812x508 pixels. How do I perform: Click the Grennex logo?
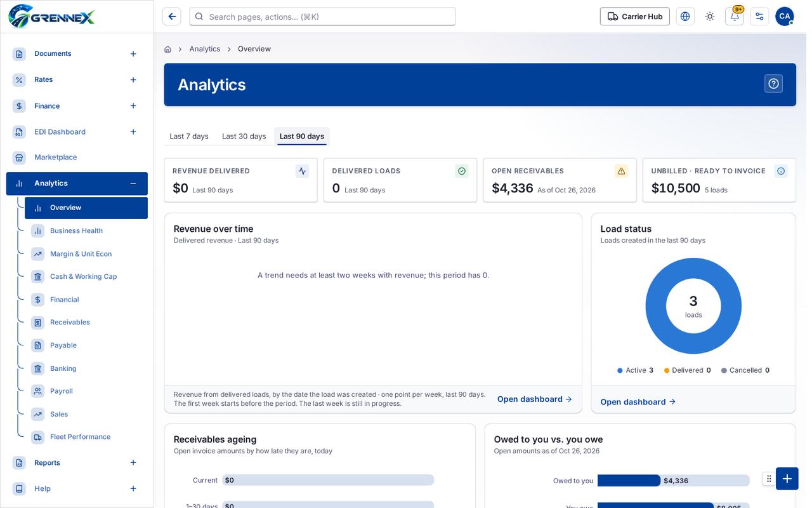(51, 16)
